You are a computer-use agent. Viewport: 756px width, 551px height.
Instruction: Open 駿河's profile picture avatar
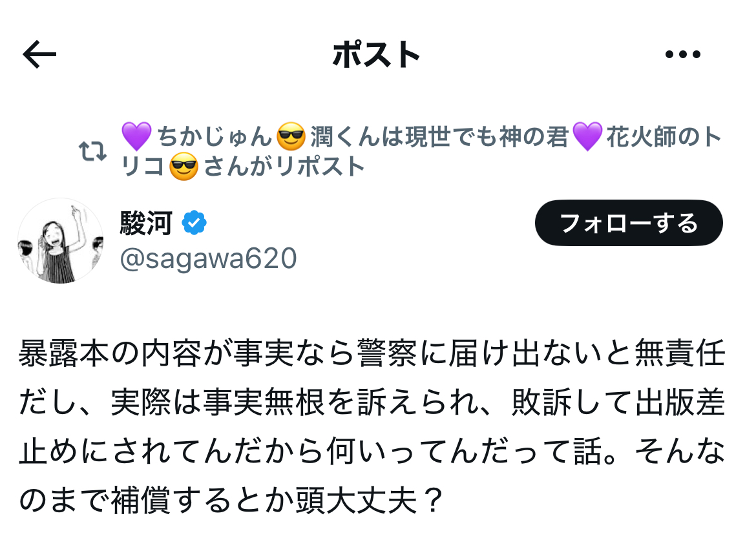61,240
